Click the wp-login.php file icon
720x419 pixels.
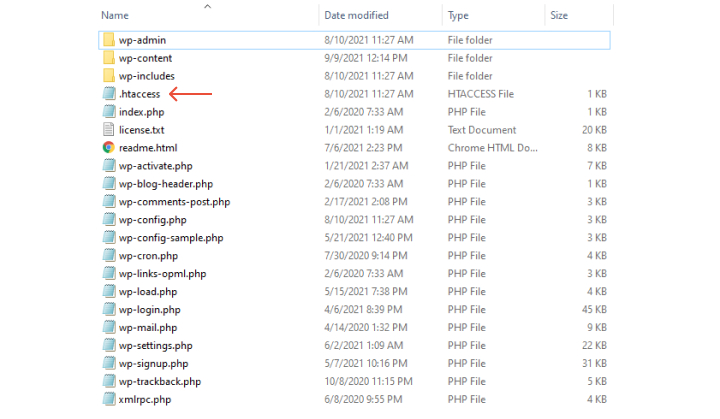tap(109, 309)
